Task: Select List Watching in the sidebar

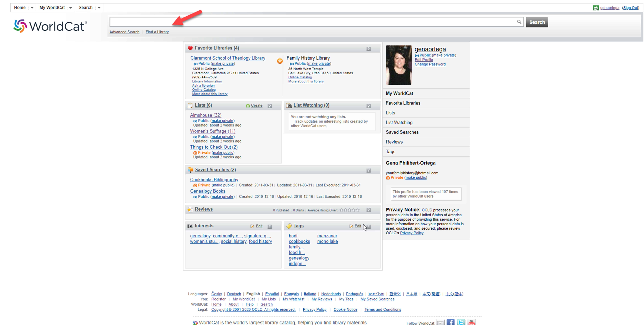Action: point(426,122)
